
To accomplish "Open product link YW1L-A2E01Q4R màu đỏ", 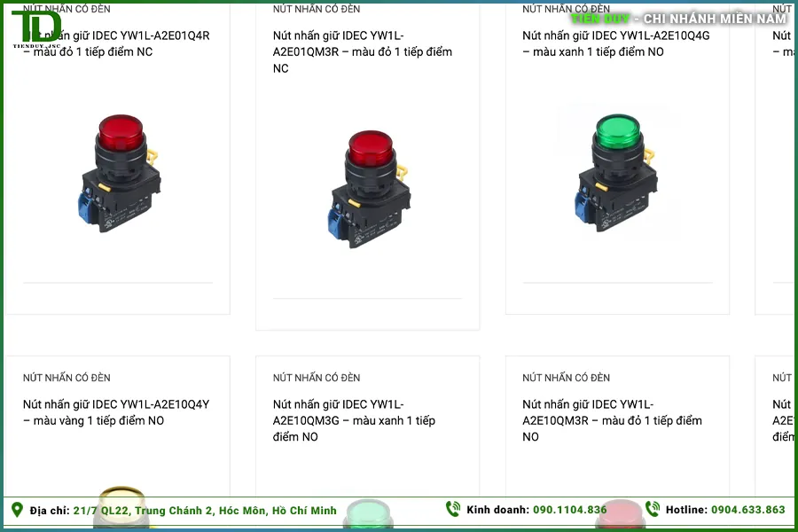I will click(116, 43).
